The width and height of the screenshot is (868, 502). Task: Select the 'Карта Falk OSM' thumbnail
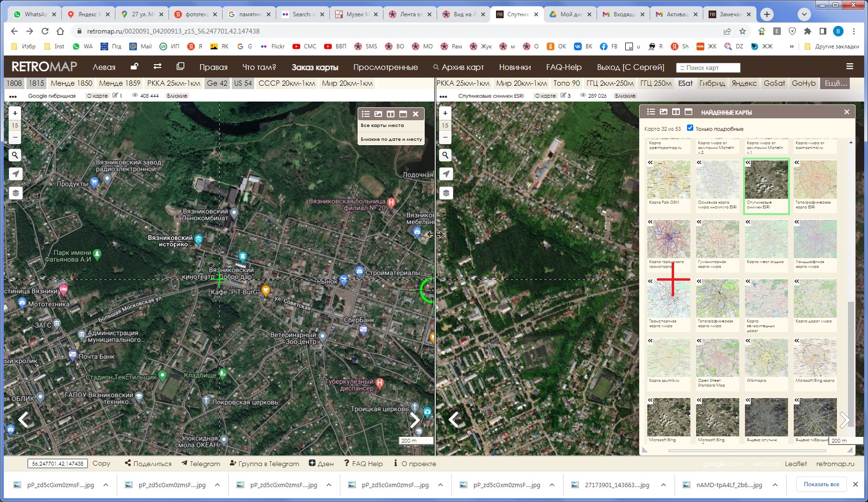coord(668,181)
